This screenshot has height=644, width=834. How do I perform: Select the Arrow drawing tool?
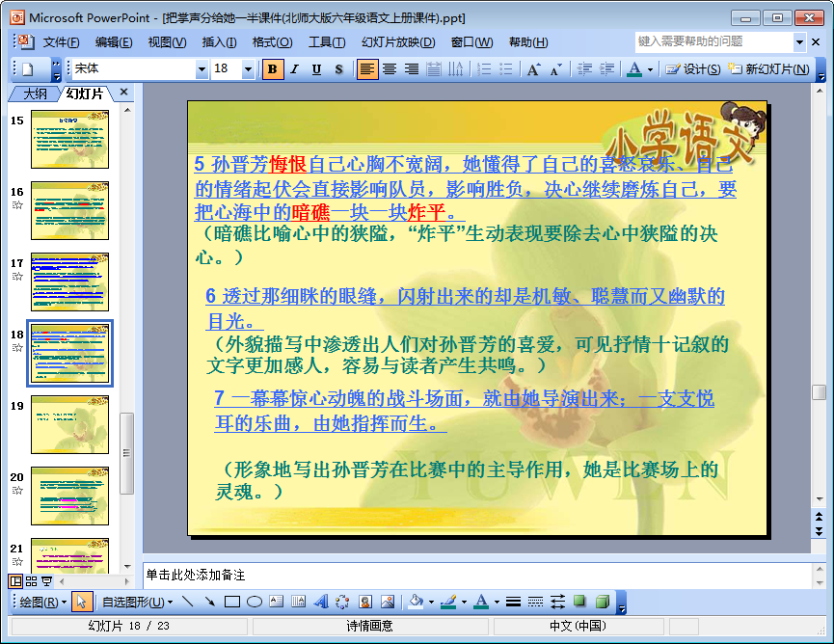[210, 602]
